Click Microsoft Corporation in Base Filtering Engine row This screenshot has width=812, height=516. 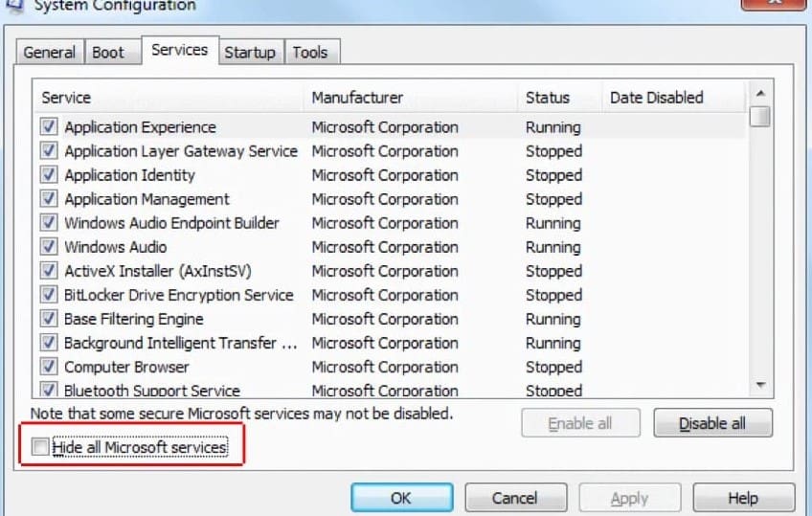pyautogui.click(x=385, y=318)
